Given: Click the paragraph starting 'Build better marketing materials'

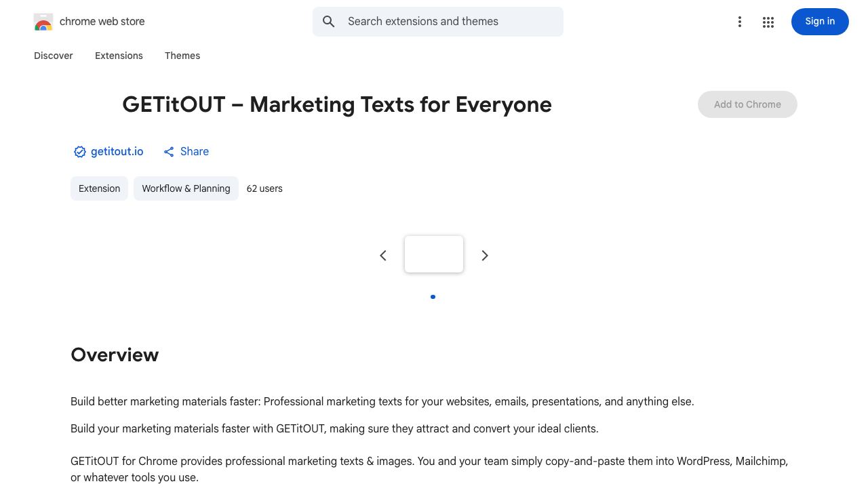Looking at the screenshot, I should coord(382,401).
